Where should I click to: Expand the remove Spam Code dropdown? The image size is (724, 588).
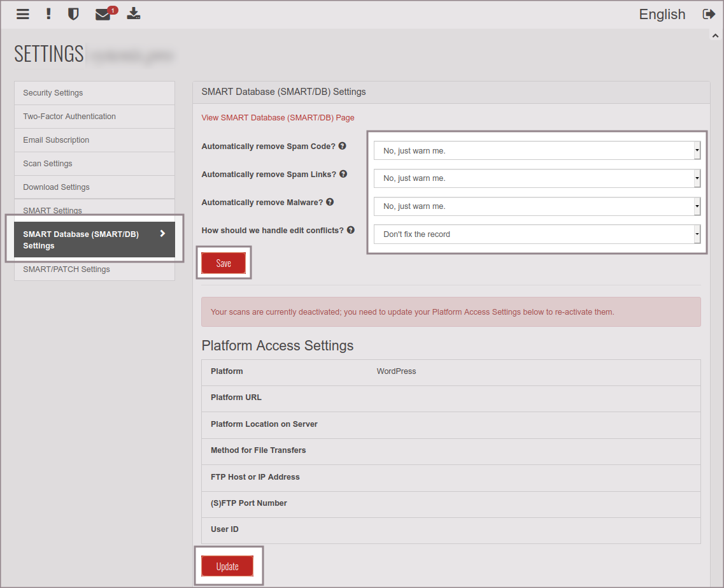[x=537, y=151]
